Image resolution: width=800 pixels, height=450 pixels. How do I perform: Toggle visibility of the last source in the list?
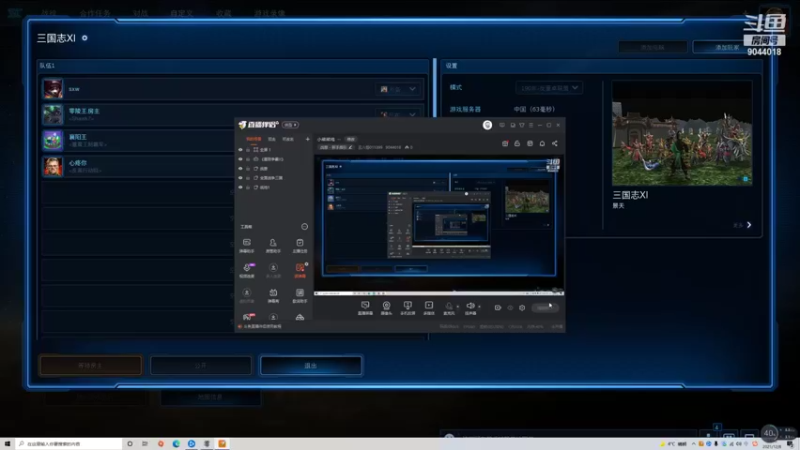coord(240,187)
